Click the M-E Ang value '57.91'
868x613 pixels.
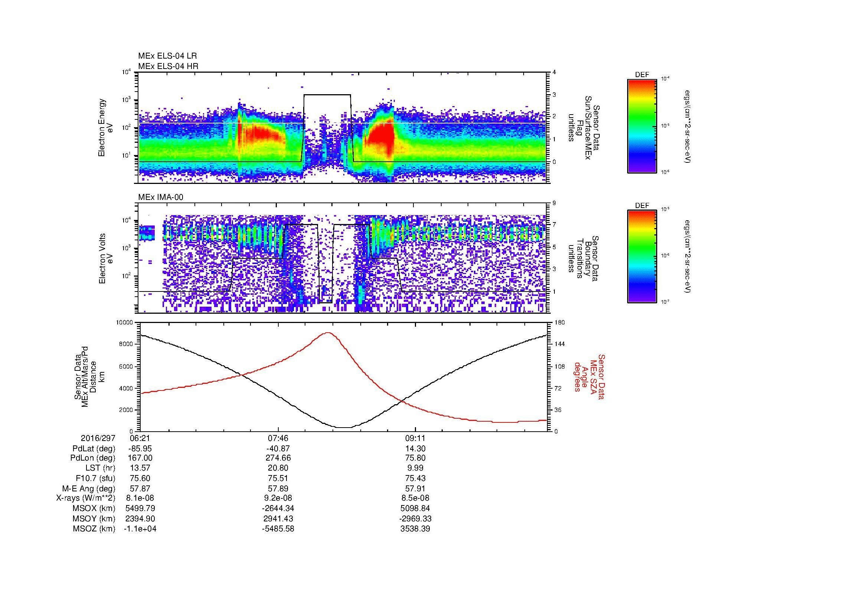415,489
